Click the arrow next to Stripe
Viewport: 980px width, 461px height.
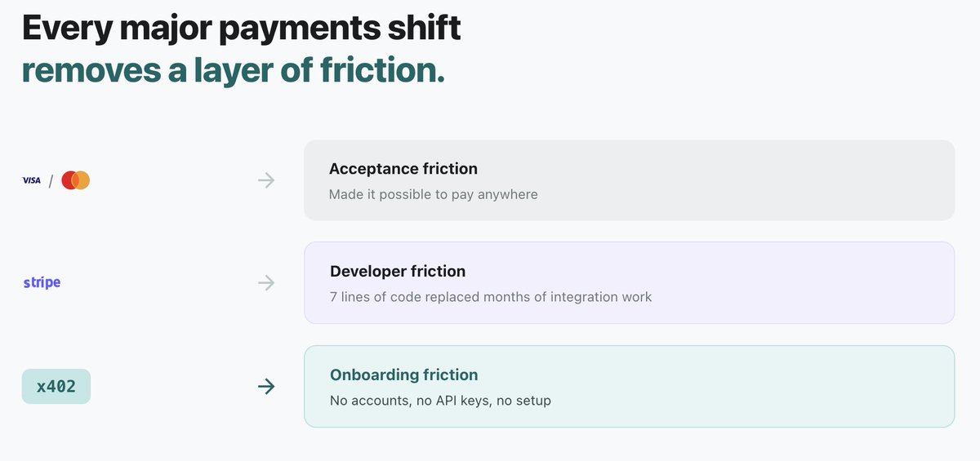coord(266,283)
